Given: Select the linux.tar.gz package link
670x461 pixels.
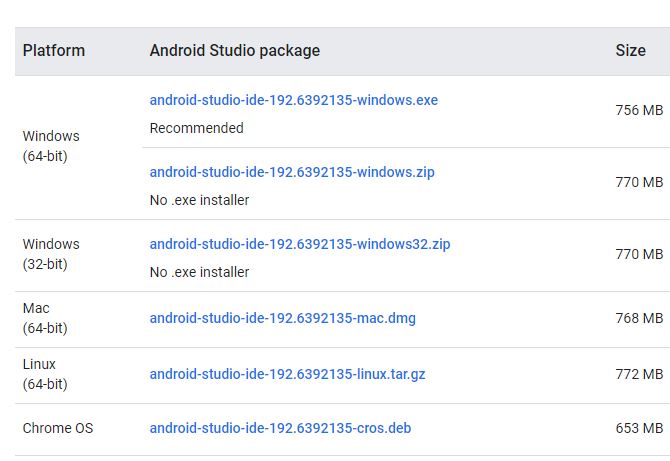Looking at the screenshot, I should click(287, 374).
